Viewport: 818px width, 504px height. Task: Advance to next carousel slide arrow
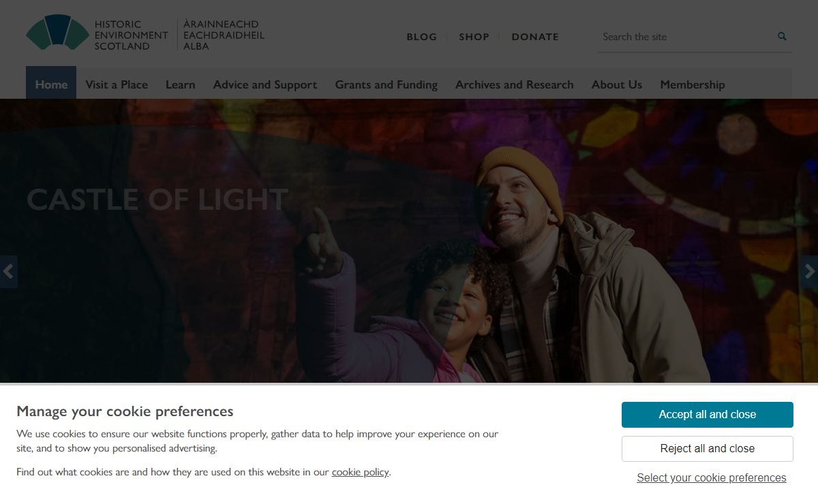coord(809,272)
